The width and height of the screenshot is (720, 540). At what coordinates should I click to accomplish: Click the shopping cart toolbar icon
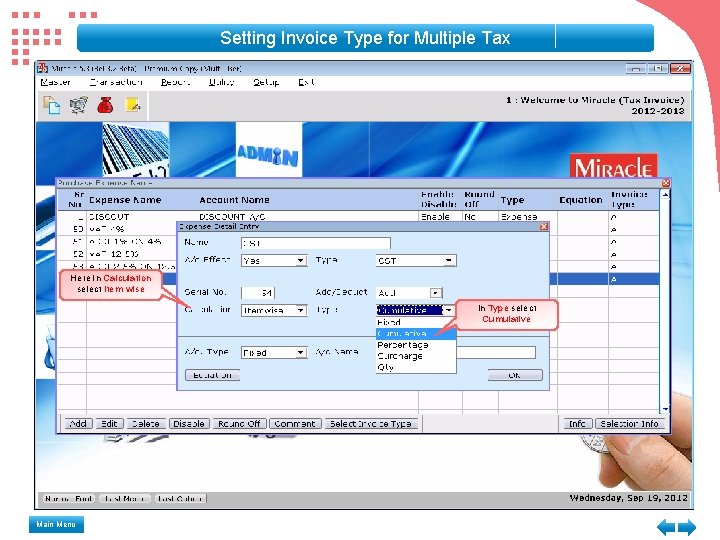pyautogui.click(x=79, y=105)
